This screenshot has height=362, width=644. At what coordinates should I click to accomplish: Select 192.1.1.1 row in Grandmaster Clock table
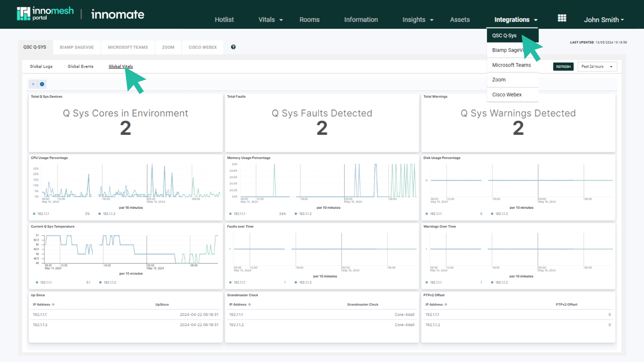point(322,315)
